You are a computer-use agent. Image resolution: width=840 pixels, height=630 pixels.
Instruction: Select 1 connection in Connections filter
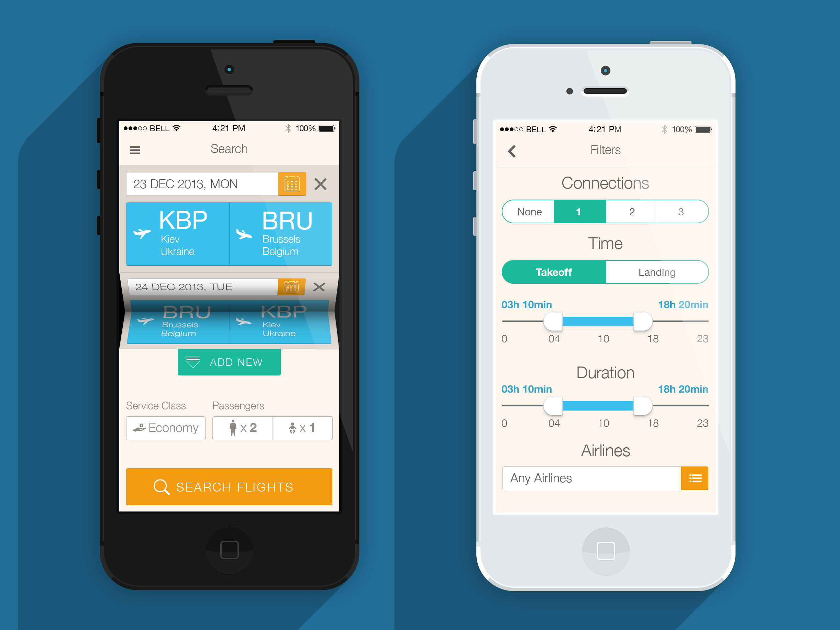click(581, 211)
